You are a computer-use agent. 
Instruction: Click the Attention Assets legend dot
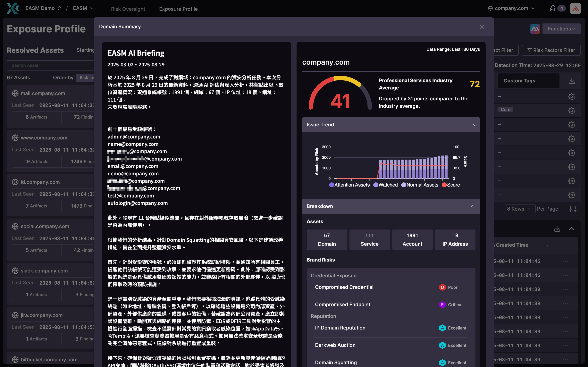[331, 185]
